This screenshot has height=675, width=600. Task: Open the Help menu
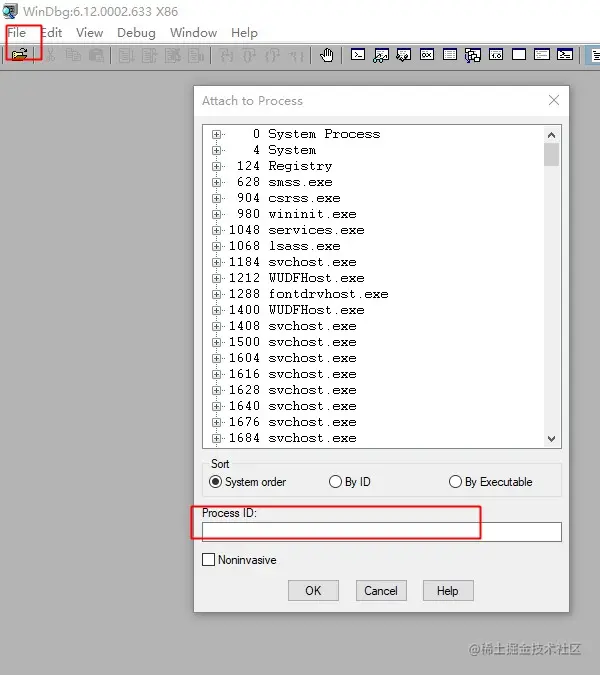pos(244,33)
